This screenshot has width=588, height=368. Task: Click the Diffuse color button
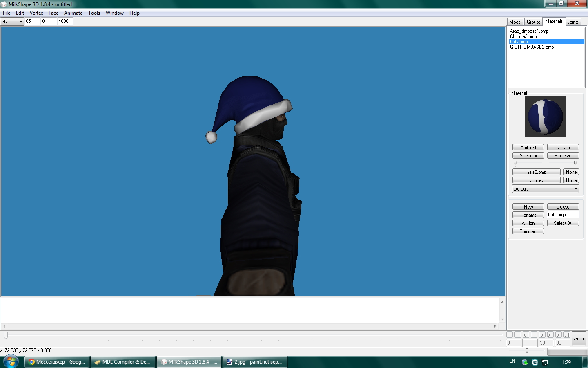(x=563, y=148)
